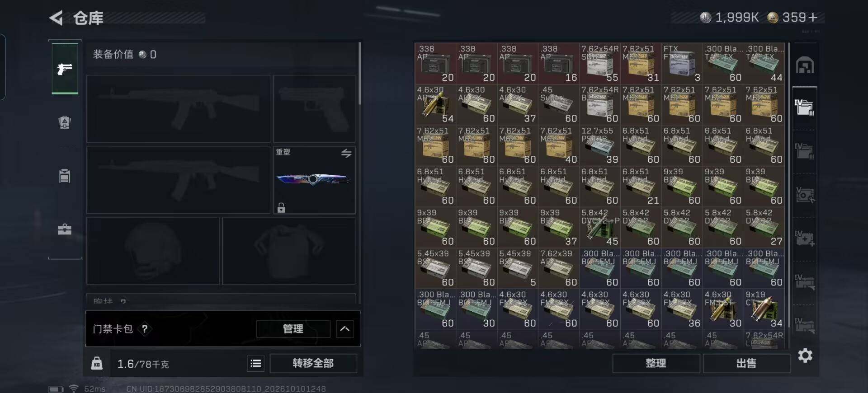Viewport: 868px width, 393px height.
Task: Click the 管理 button for the keycard pack
Action: (x=293, y=329)
